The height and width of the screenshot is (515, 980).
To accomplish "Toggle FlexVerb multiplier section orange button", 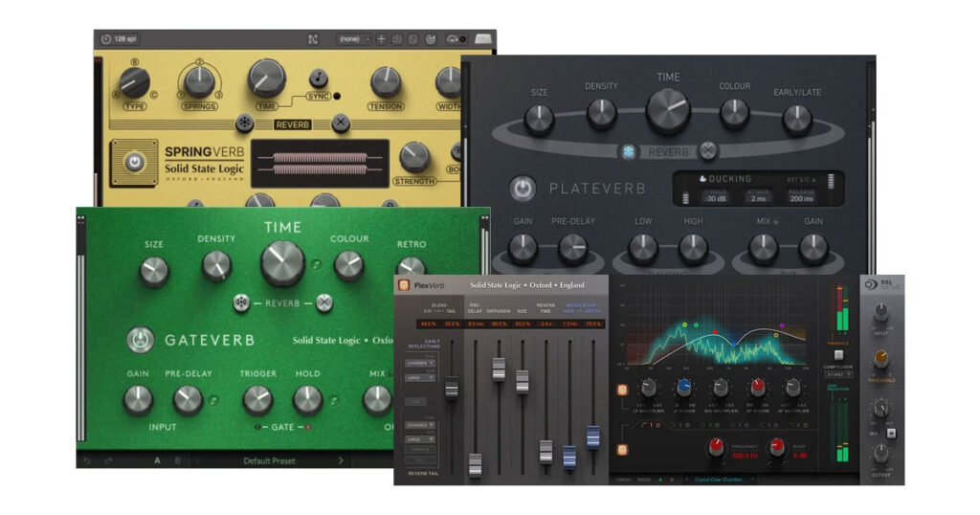I will (x=622, y=390).
